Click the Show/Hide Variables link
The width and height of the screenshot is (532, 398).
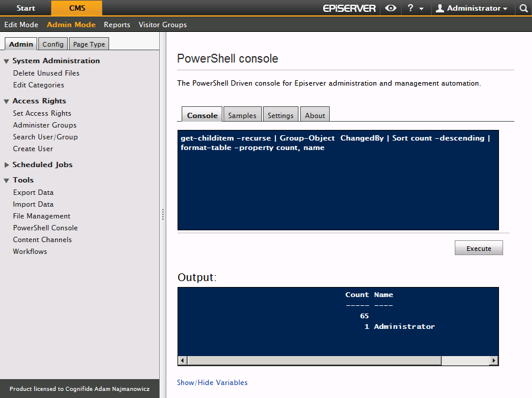pyautogui.click(x=212, y=383)
